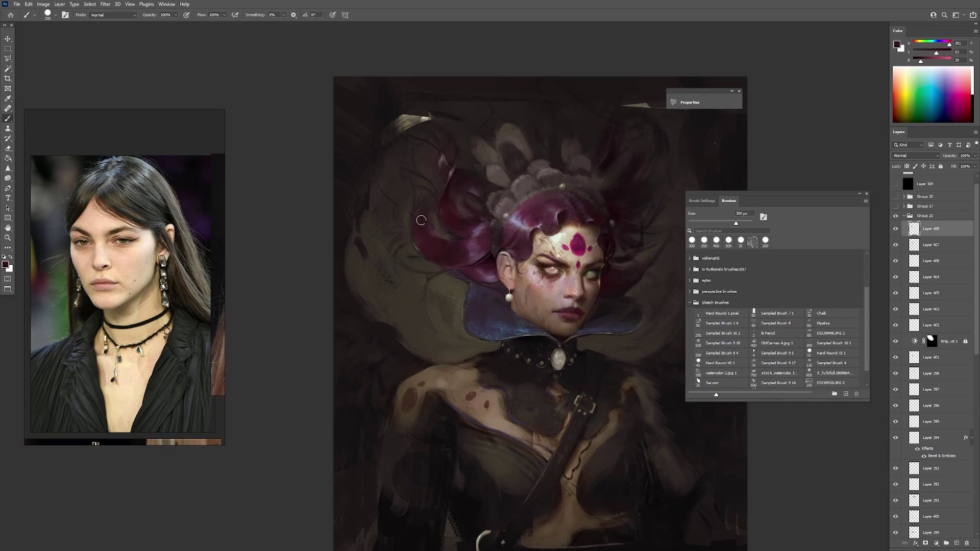The image size is (980, 551).
Task: Open the Layer menu
Action: (x=60, y=4)
